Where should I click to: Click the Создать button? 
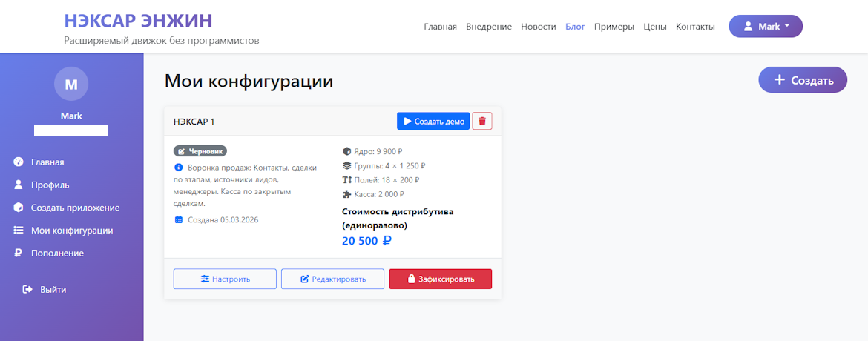click(x=803, y=80)
